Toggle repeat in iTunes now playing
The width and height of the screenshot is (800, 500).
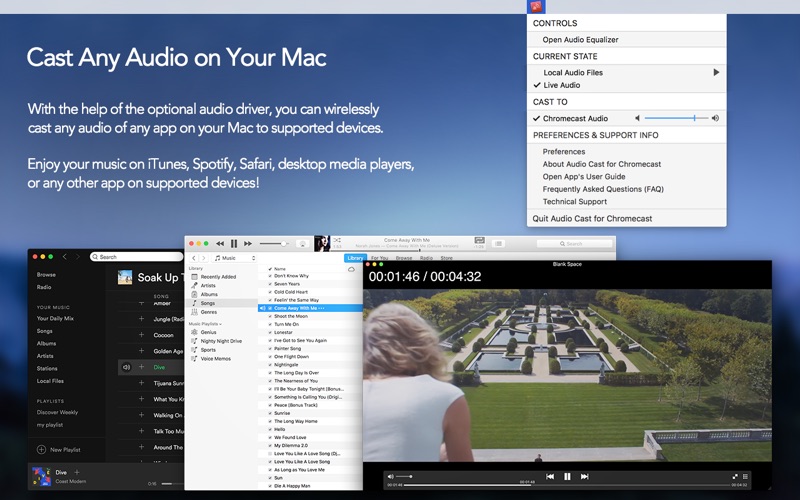[479, 240]
